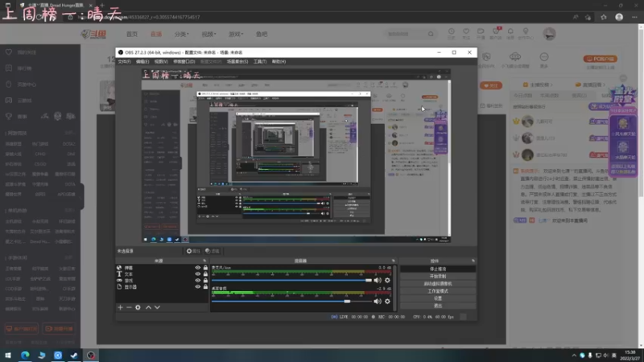Open the 文件(F) menu in OBS

[125, 62]
